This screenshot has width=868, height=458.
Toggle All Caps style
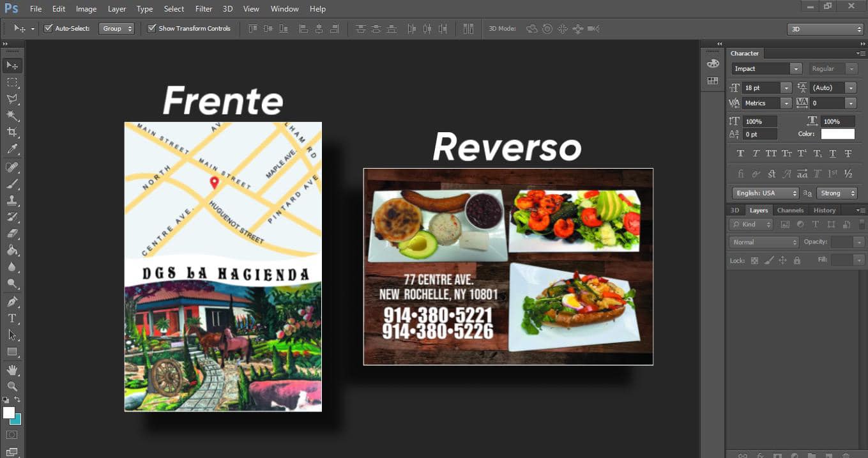[771, 153]
